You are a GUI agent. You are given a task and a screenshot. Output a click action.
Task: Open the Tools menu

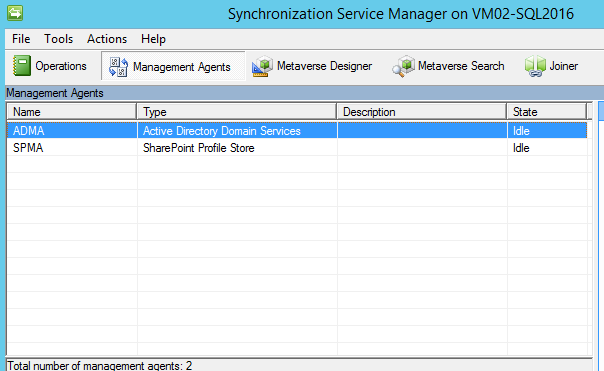pos(58,39)
